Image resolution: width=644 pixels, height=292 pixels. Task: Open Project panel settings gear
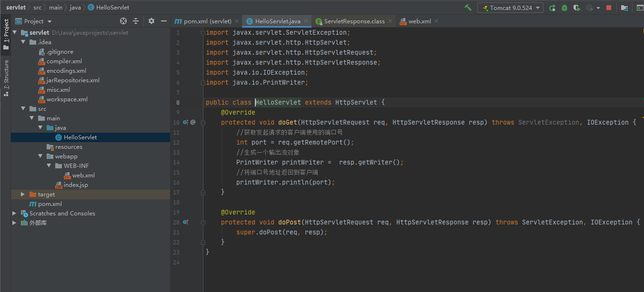coord(151,21)
